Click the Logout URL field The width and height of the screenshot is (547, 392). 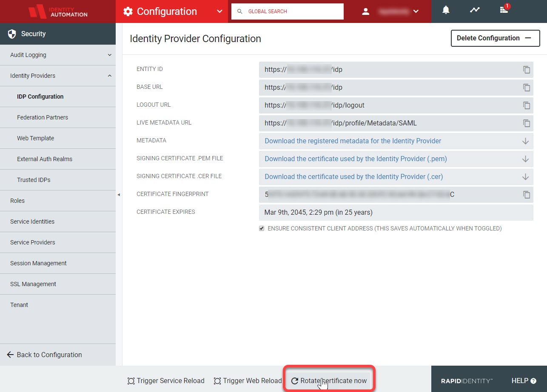396,105
